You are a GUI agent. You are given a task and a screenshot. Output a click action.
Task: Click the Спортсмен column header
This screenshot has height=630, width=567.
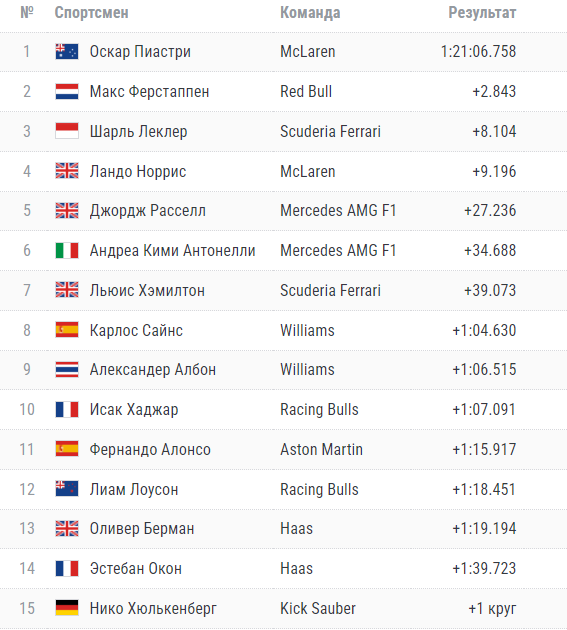pyautogui.click(x=92, y=13)
